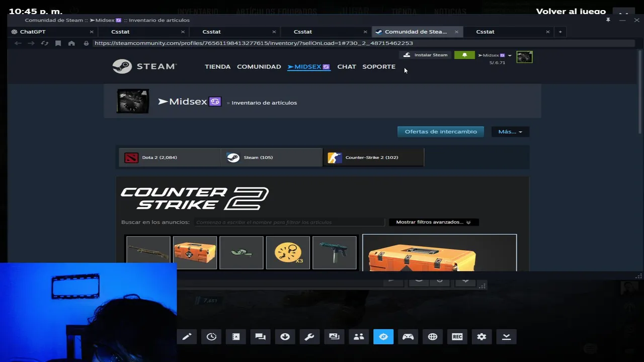Reload the page with the refresh icon
The height and width of the screenshot is (362, 644).
pyautogui.click(x=45, y=43)
